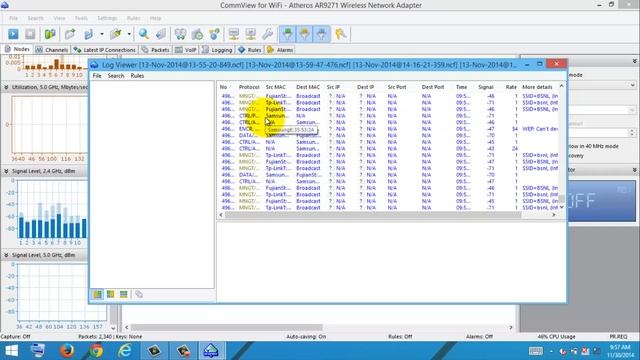The width and height of the screenshot is (640, 360).
Task: Toggle the green-capped packet filter toolbar icon
Action: pyautogui.click(x=287, y=34)
